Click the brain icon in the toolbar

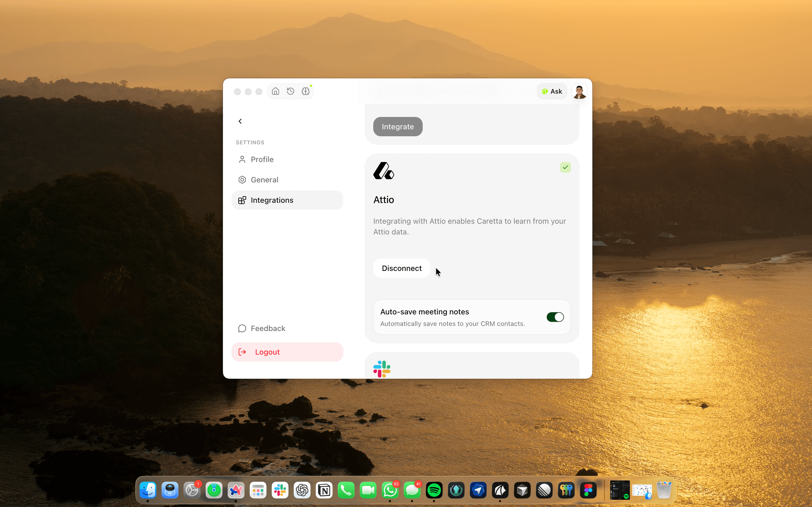pyautogui.click(x=305, y=91)
